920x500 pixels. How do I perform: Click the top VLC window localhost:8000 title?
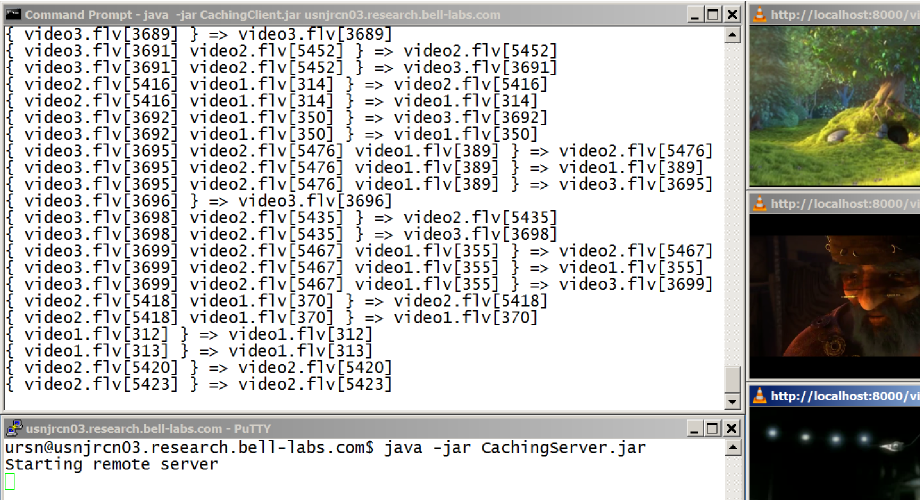point(845,15)
